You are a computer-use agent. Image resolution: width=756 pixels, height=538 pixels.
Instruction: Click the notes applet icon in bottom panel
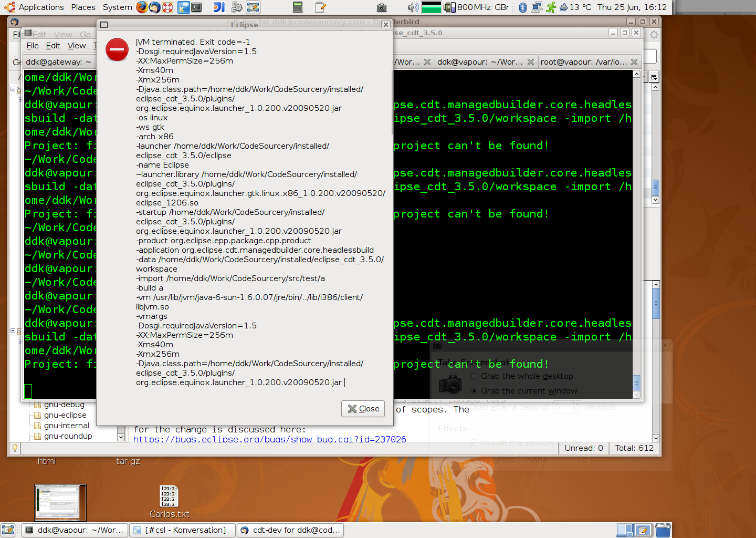coord(643,530)
